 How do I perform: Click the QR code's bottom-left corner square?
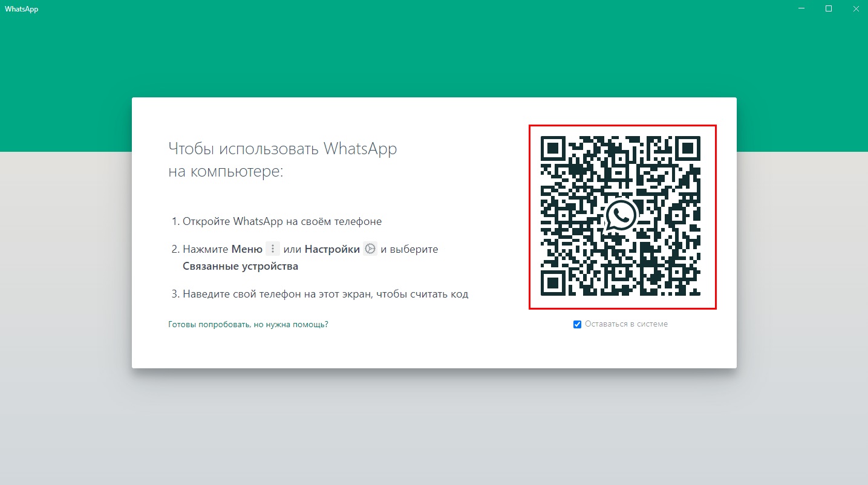(x=553, y=283)
